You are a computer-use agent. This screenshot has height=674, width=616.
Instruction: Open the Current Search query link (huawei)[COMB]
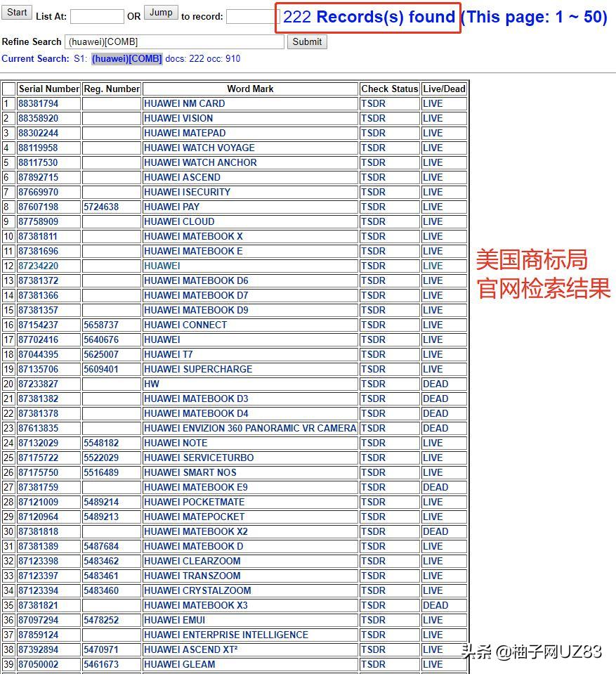click(129, 59)
